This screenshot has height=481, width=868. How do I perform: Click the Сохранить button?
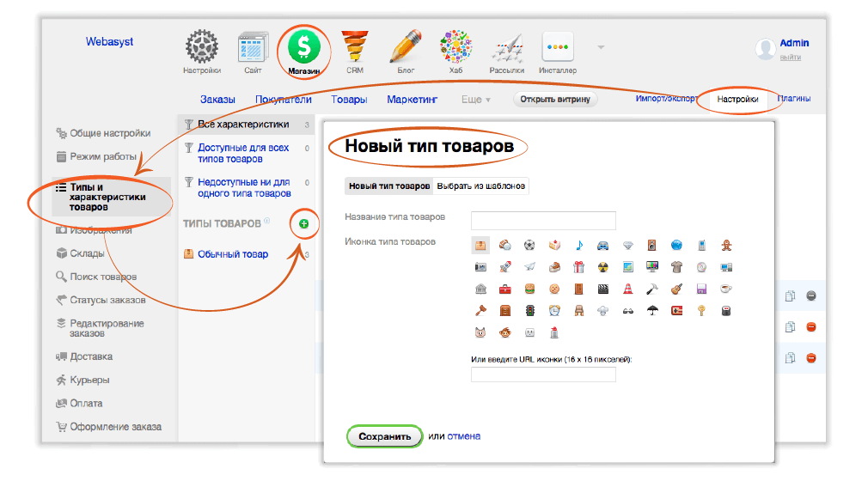(385, 436)
